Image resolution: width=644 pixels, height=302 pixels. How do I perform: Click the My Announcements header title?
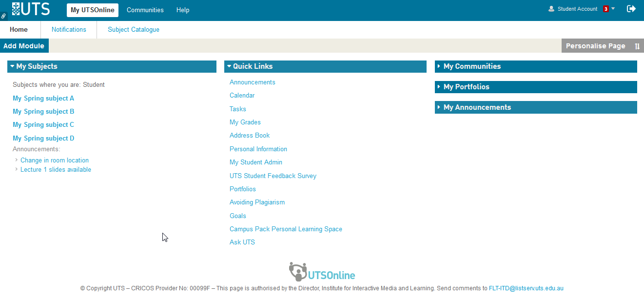(477, 107)
